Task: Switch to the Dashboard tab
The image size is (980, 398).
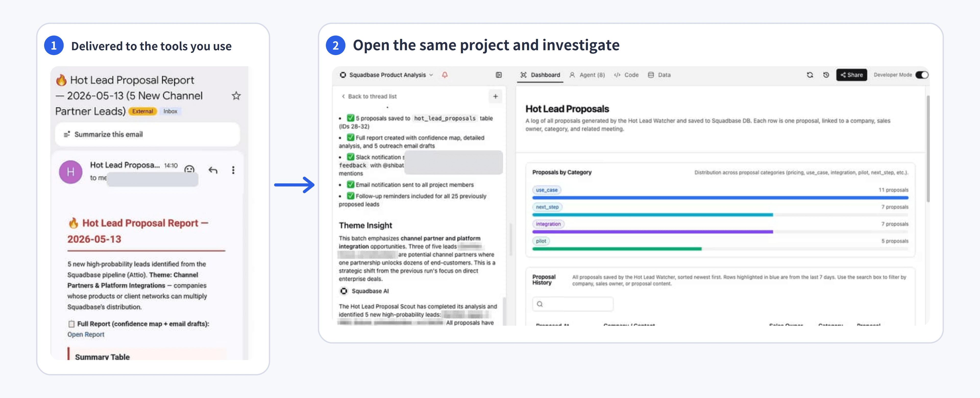Action: 540,75
